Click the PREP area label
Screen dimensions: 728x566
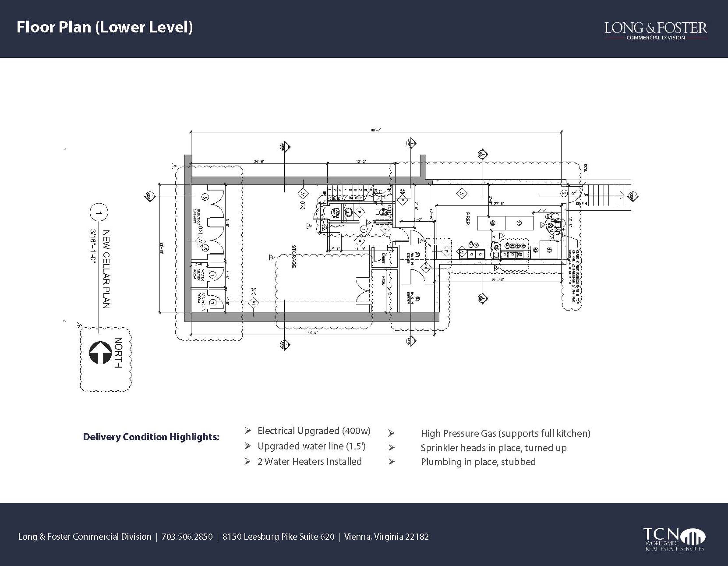click(467, 219)
